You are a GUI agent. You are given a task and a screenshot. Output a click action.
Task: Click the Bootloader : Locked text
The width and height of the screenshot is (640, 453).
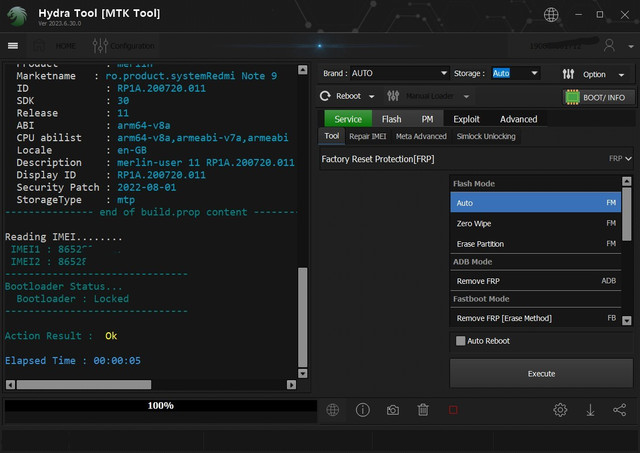(x=73, y=299)
